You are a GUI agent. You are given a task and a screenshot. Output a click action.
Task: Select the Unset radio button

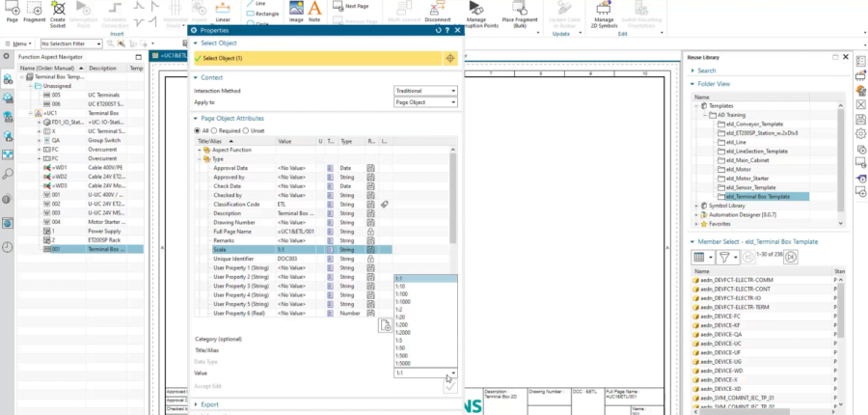click(x=246, y=130)
